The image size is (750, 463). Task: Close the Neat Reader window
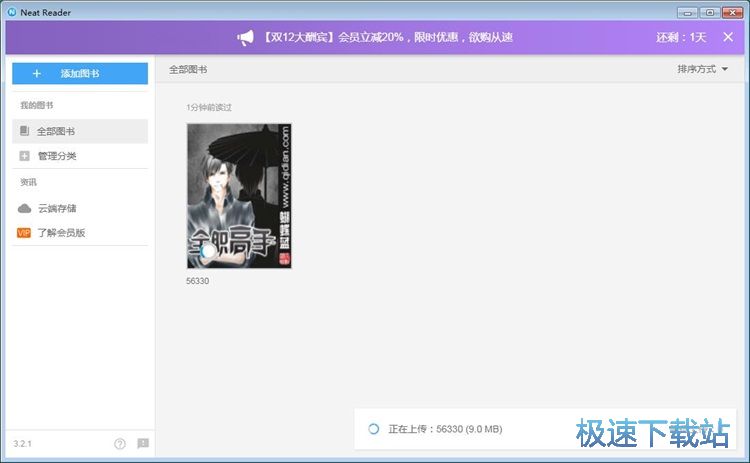click(x=732, y=13)
